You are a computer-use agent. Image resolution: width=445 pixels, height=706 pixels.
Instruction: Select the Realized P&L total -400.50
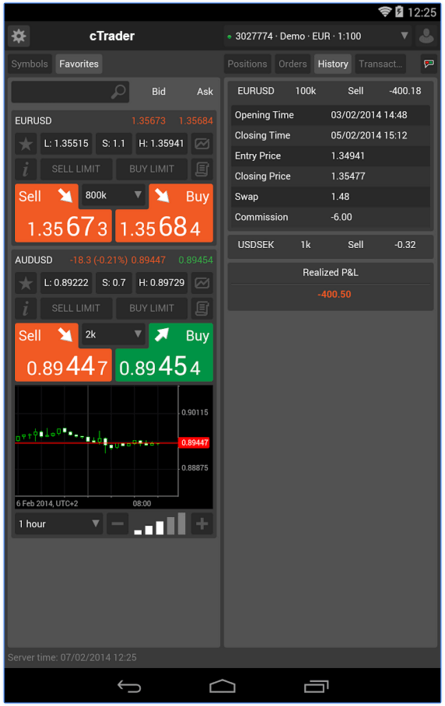point(334,294)
